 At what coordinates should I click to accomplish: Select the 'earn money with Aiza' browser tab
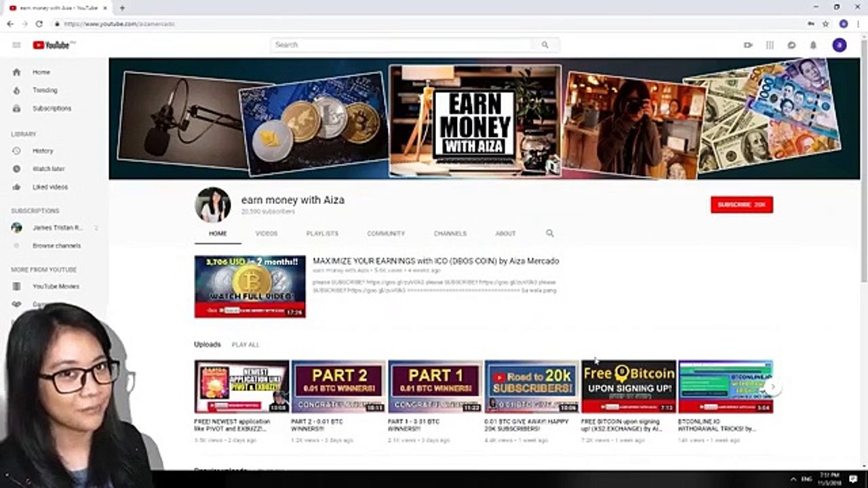(x=58, y=8)
